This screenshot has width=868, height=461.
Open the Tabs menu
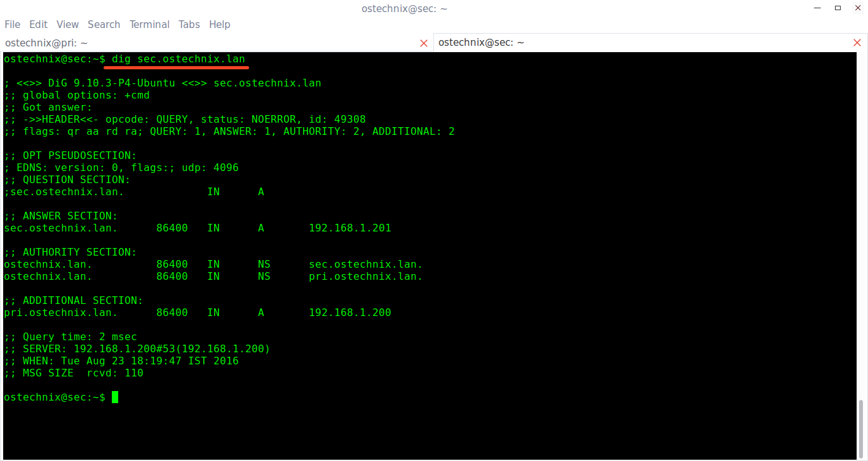coord(189,24)
